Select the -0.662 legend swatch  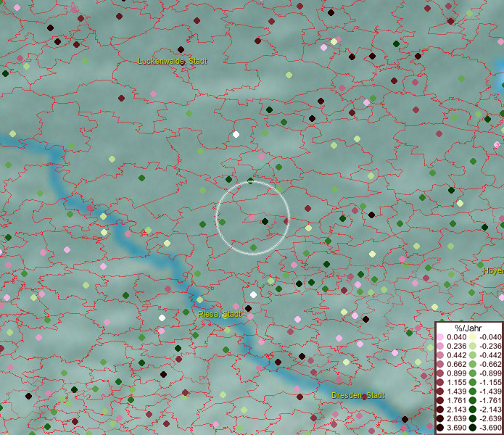[x=473, y=365]
